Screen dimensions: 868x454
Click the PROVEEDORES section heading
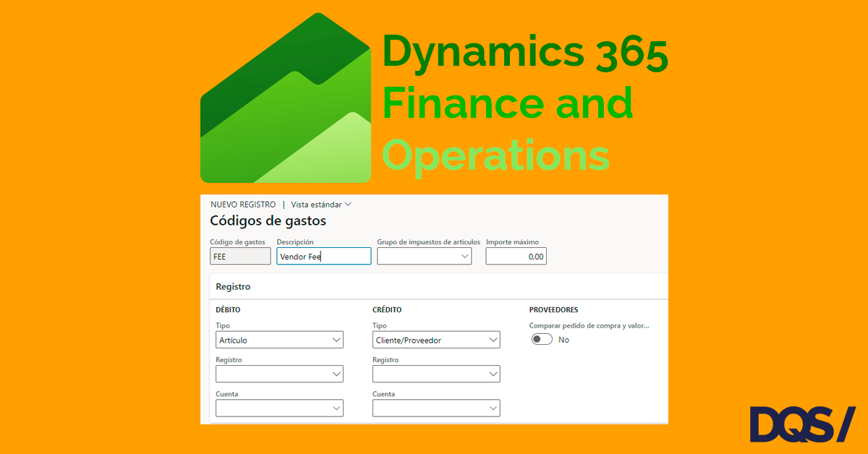pyautogui.click(x=553, y=310)
